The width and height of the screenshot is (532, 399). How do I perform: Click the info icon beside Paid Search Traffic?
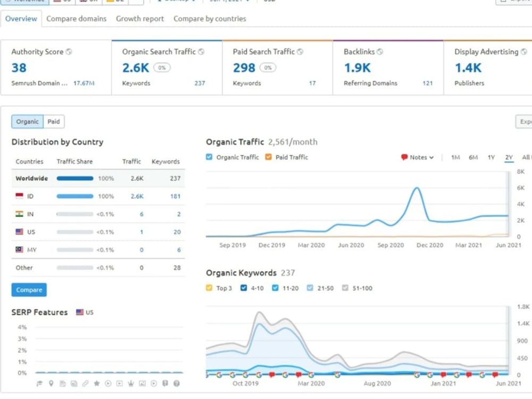coord(300,52)
